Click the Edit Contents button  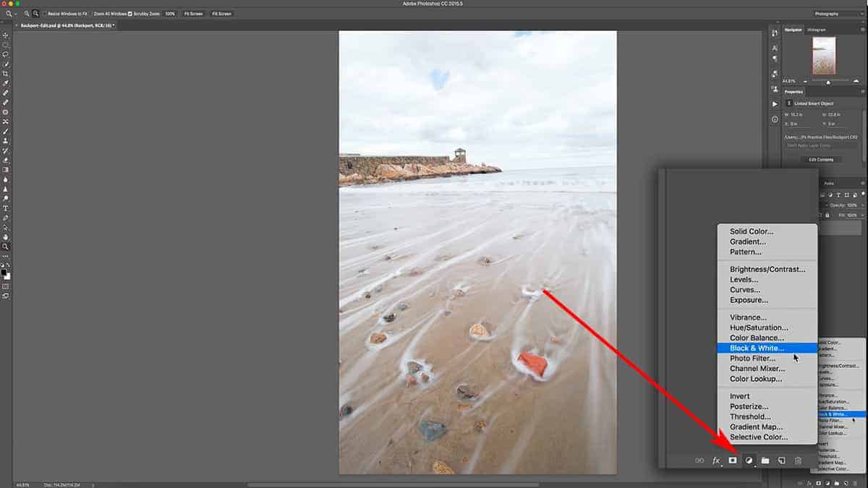click(821, 160)
